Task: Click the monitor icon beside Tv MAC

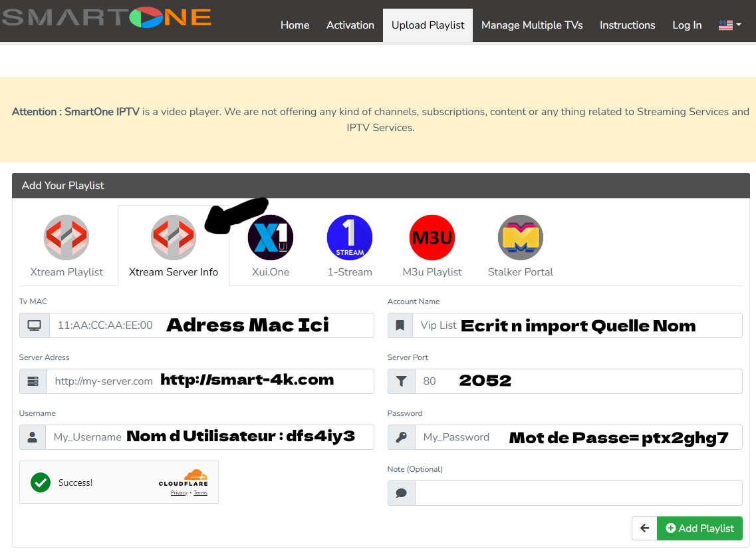Action: pos(34,325)
